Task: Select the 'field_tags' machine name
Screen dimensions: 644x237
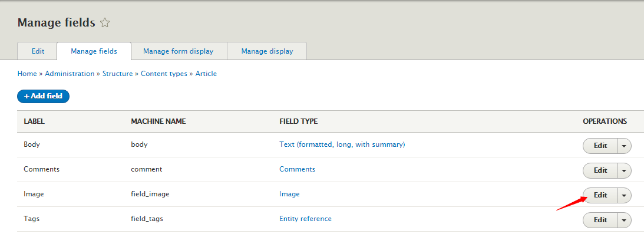Action: tap(147, 219)
